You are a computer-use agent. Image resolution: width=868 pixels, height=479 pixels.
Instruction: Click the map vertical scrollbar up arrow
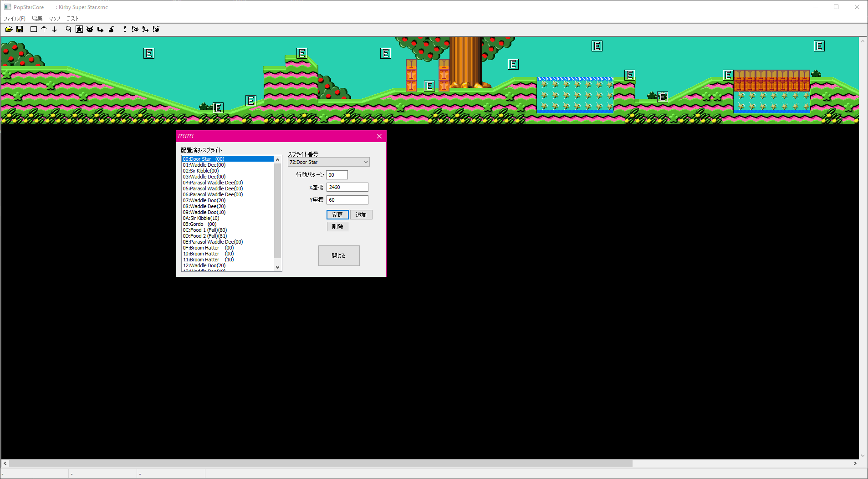863,41
